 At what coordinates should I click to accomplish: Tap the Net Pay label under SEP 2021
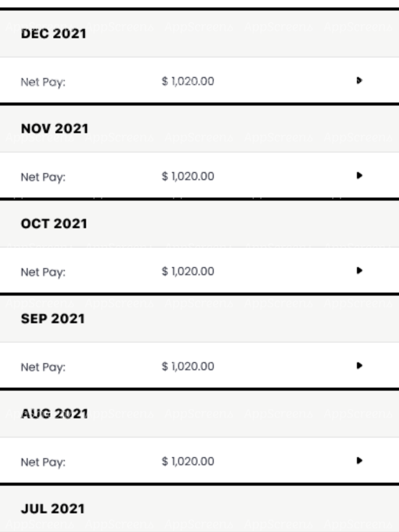pyautogui.click(x=43, y=367)
